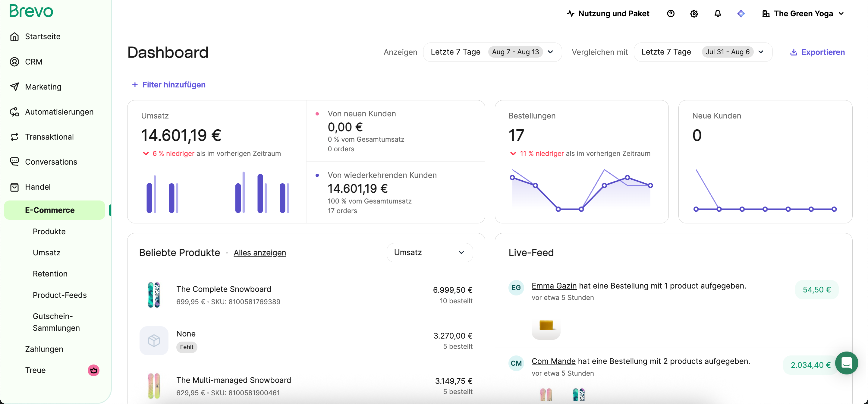Click the Exportieren button
Screen dimensions: 868x404
pyautogui.click(x=817, y=52)
